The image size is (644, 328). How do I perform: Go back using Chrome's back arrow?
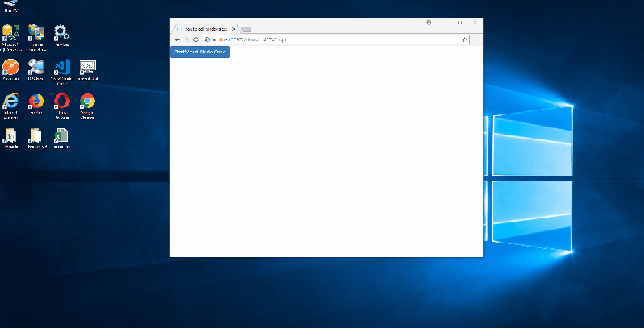point(177,39)
